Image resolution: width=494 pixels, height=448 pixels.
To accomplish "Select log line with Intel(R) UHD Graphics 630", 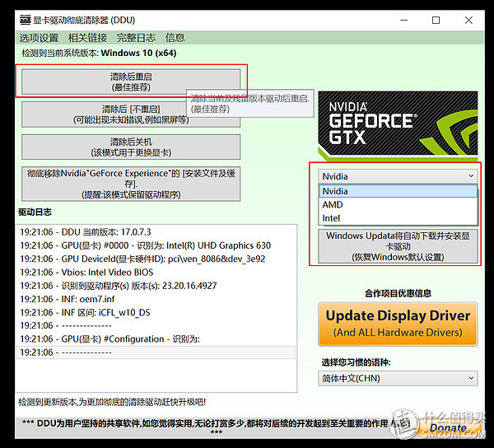I will [156, 245].
